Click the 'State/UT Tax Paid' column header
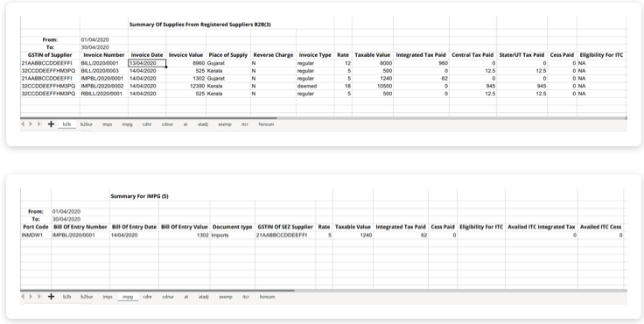The image size is (644, 324). (521, 54)
